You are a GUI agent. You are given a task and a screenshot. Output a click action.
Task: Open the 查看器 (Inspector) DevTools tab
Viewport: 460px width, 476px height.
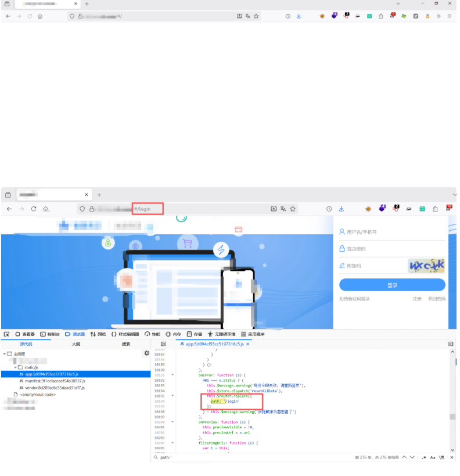[x=25, y=334]
